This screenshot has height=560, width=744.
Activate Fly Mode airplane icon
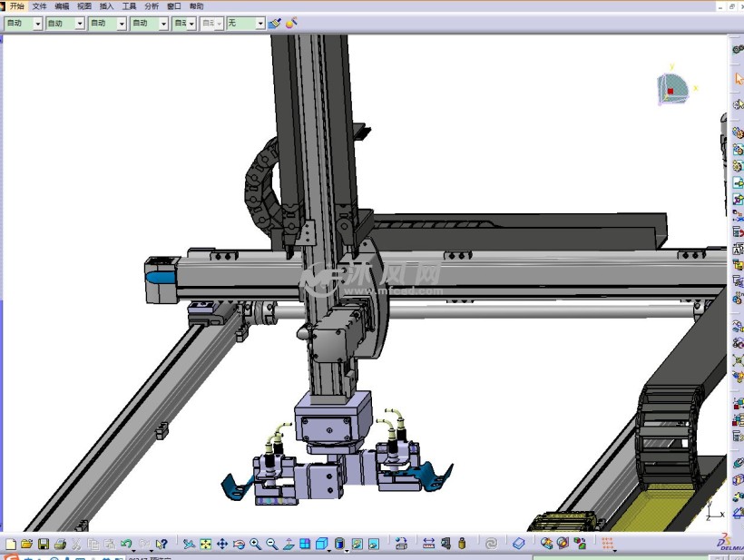[x=189, y=544]
